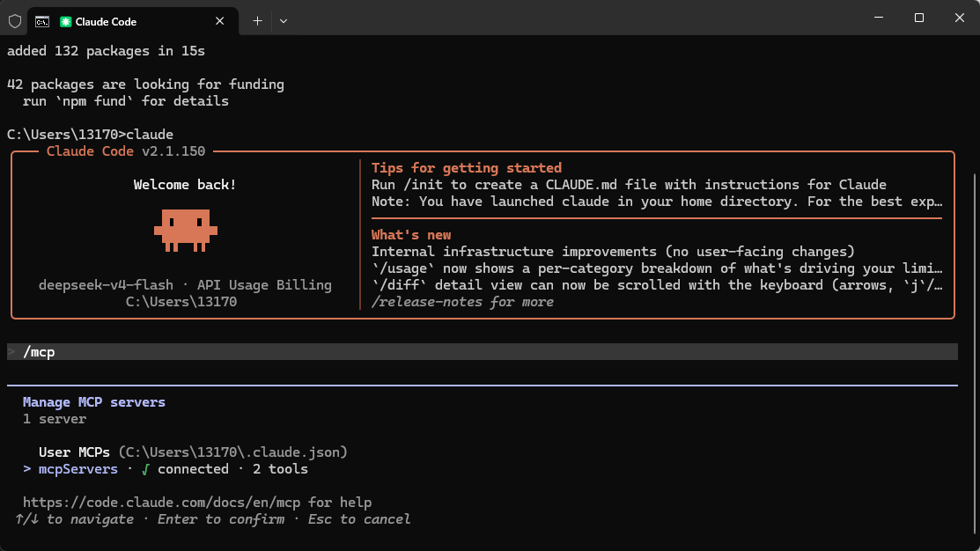The height and width of the screenshot is (551, 980).
Task: Click the '2 tools' text
Action: (280, 469)
